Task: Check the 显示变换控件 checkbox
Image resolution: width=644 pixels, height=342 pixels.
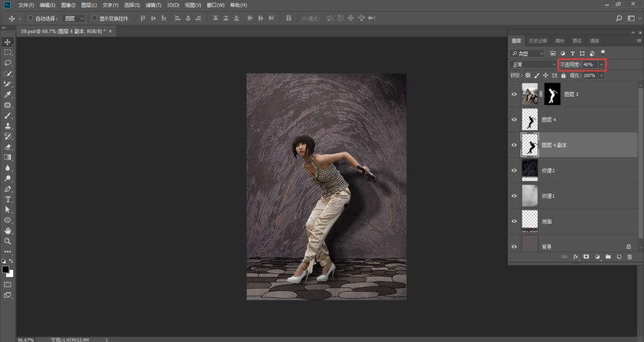Action: point(94,19)
